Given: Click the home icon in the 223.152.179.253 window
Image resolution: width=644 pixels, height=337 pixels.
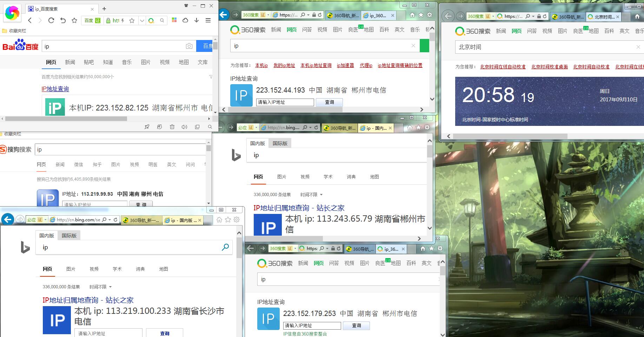Looking at the screenshot, I should pyautogui.click(x=423, y=248).
